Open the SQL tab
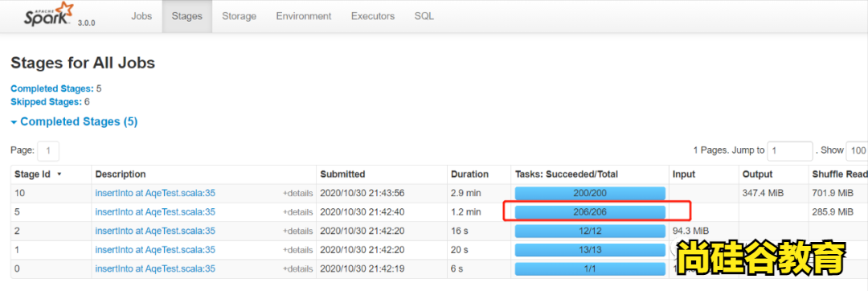 (x=424, y=16)
